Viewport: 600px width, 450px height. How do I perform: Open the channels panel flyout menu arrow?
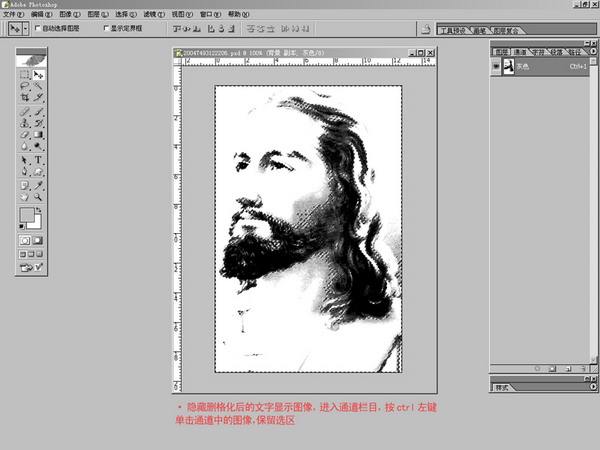tap(591, 51)
